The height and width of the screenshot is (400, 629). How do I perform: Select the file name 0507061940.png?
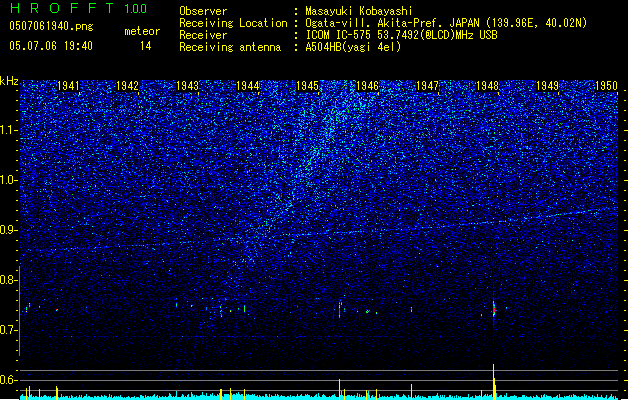tap(51, 26)
